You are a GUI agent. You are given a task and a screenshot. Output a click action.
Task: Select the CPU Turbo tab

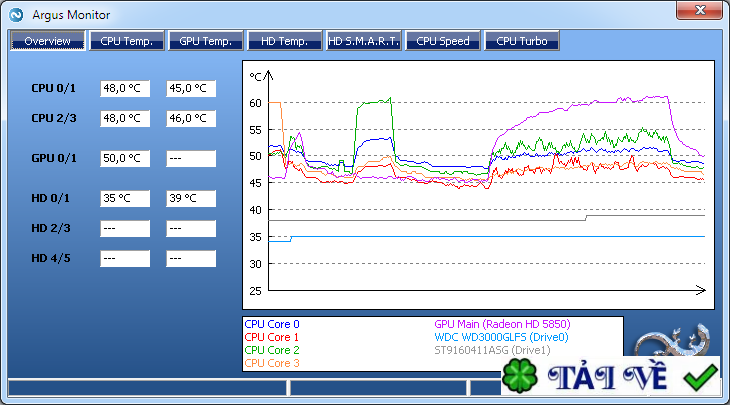coord(522,41)
